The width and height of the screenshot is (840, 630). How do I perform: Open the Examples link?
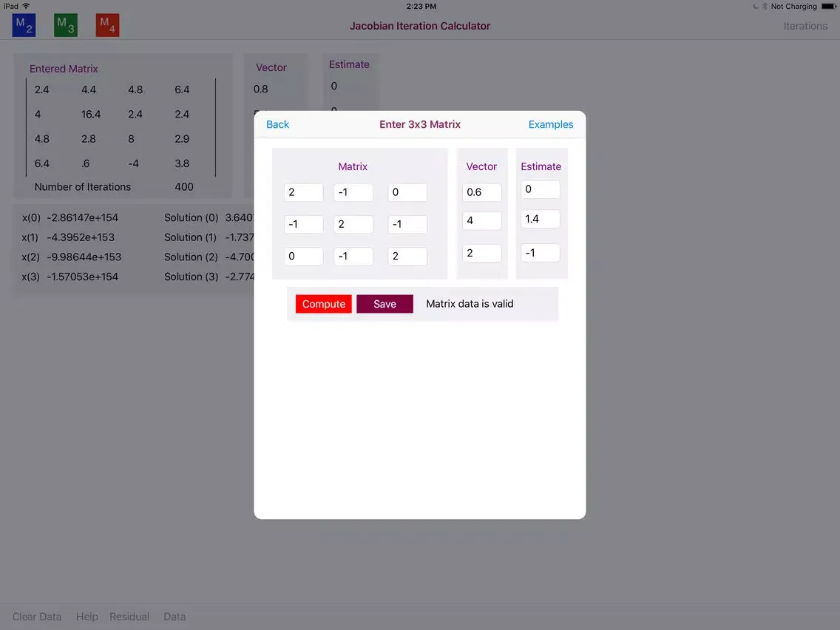pos(551,124)
